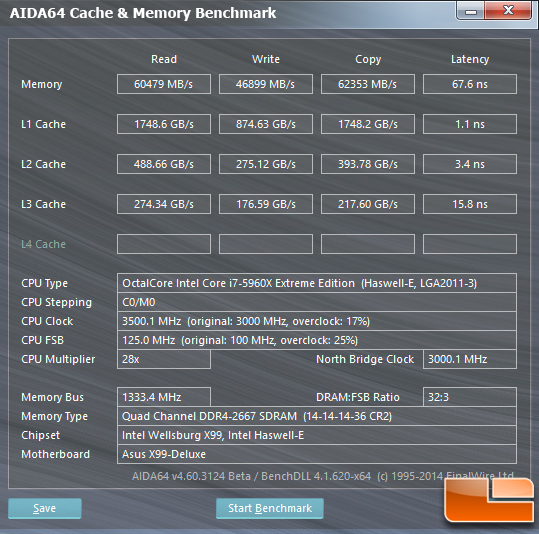
Task: Click CPU Clock value 3500.1 MHz
Action: click(x=317, y=321)
